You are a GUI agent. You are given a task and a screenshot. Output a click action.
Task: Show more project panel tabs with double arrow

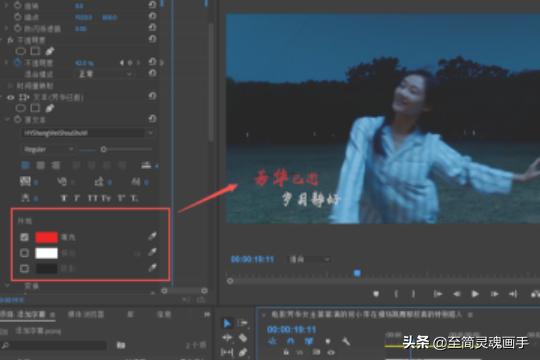(207, 314)
